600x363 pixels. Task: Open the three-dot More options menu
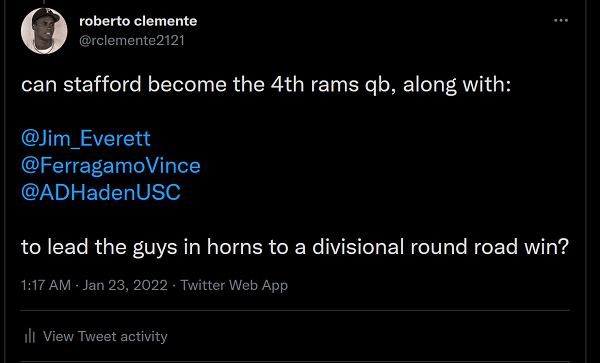coord(561,20)
